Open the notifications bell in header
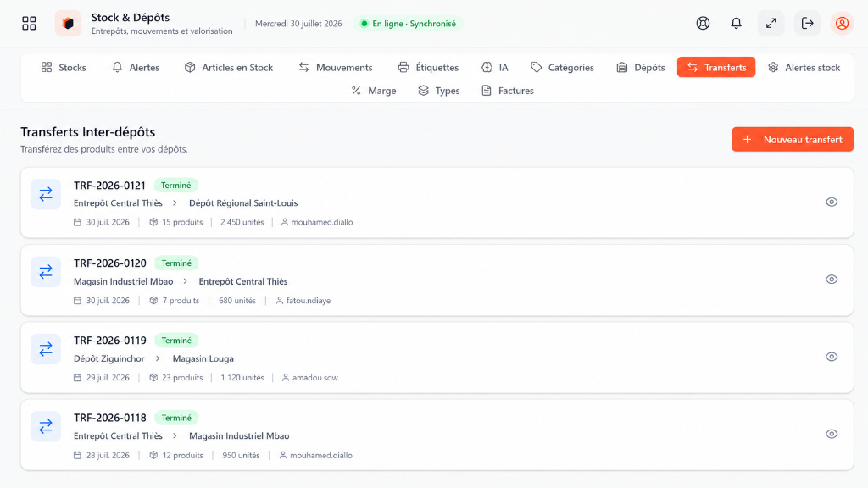 point(737,23)
